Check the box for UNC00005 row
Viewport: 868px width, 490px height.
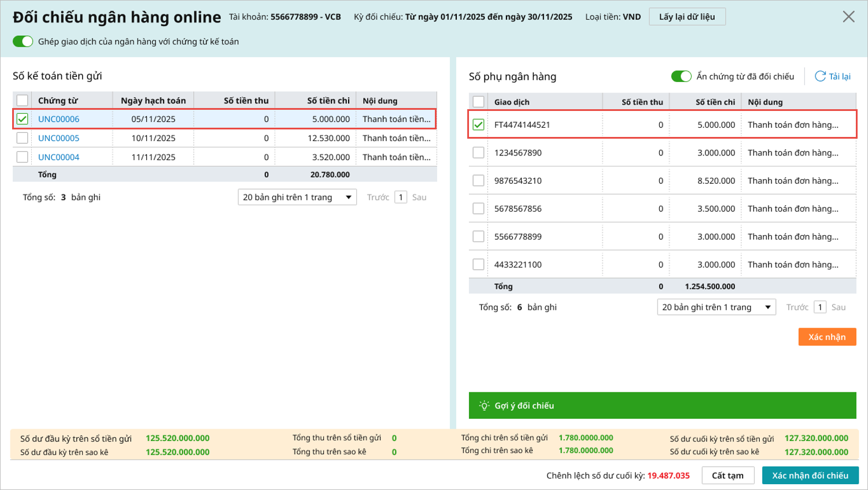[x=22, y=138]
